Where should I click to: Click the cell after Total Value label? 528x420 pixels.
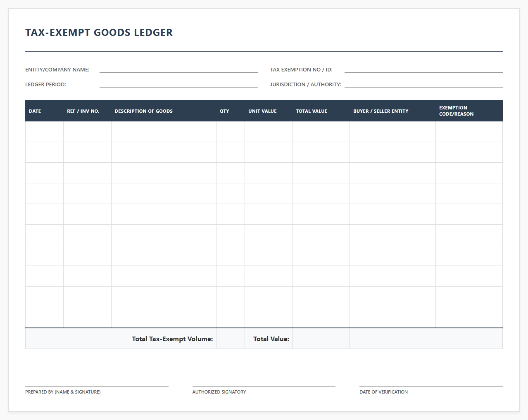(x=321, y=339)
